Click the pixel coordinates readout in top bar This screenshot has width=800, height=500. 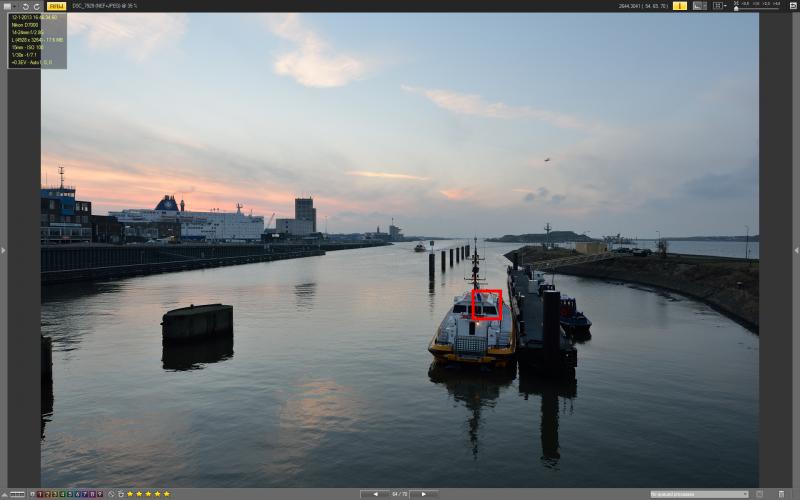(x=643, y=6)
